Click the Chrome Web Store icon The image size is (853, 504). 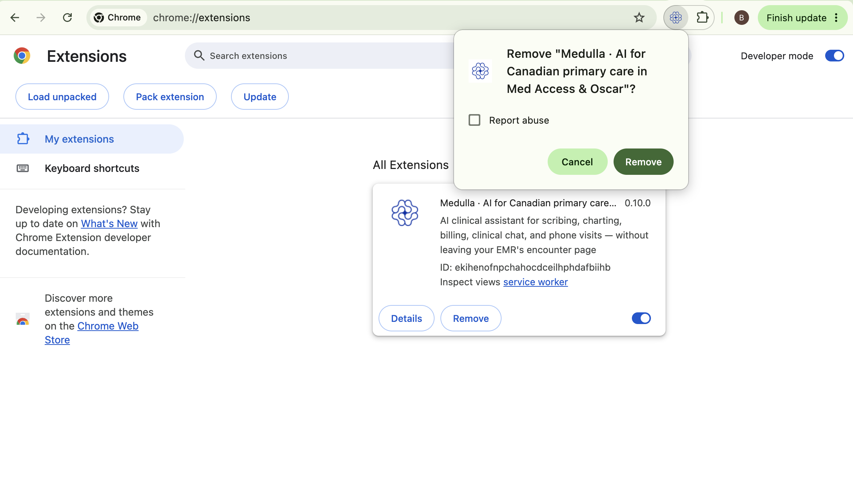point(23,319)
